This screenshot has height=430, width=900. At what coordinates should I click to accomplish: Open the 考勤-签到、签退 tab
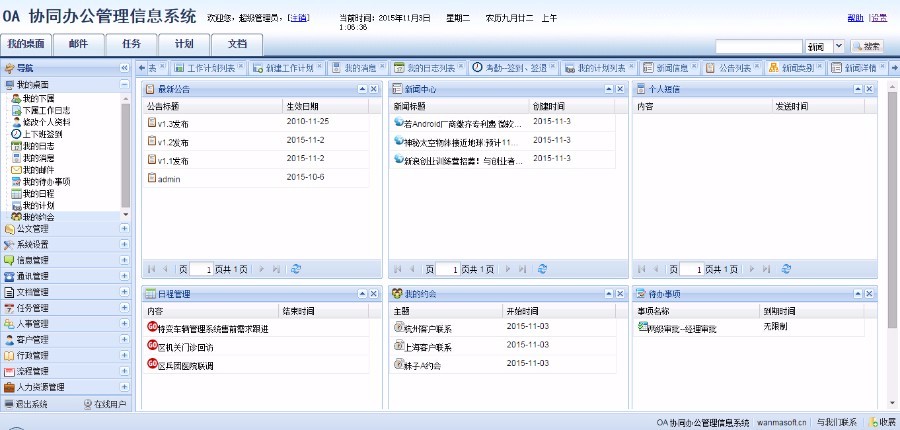point(510,68)
